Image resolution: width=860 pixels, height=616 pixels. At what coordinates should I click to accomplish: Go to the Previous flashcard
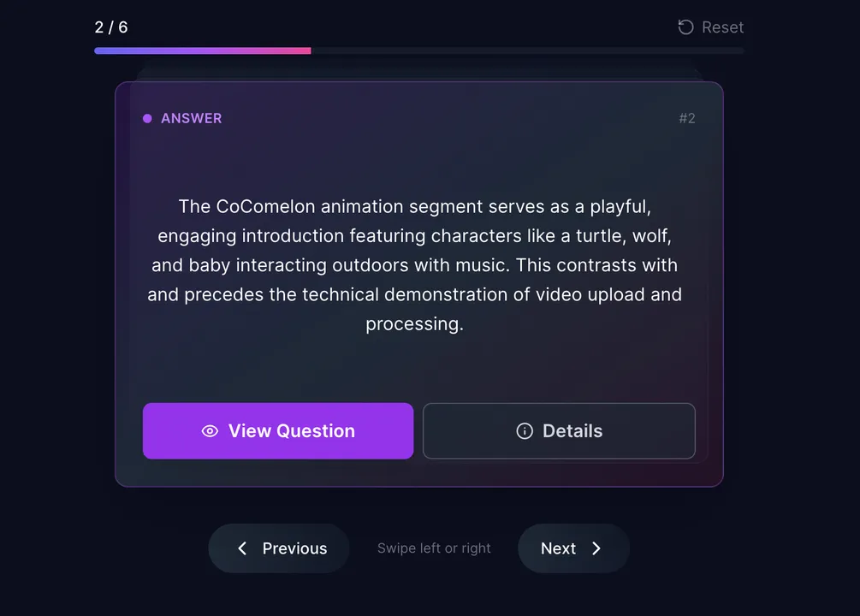pos(279,548)
